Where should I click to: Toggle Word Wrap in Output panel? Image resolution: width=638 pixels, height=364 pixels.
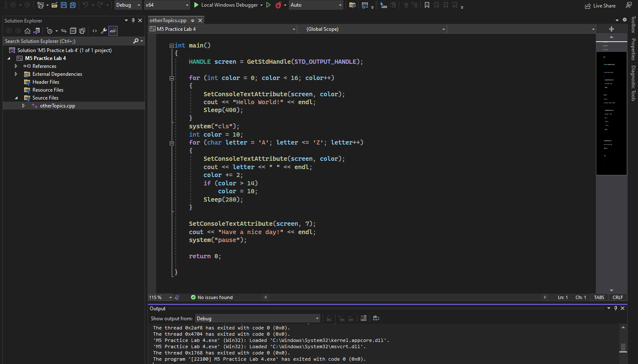coord(376,318)
